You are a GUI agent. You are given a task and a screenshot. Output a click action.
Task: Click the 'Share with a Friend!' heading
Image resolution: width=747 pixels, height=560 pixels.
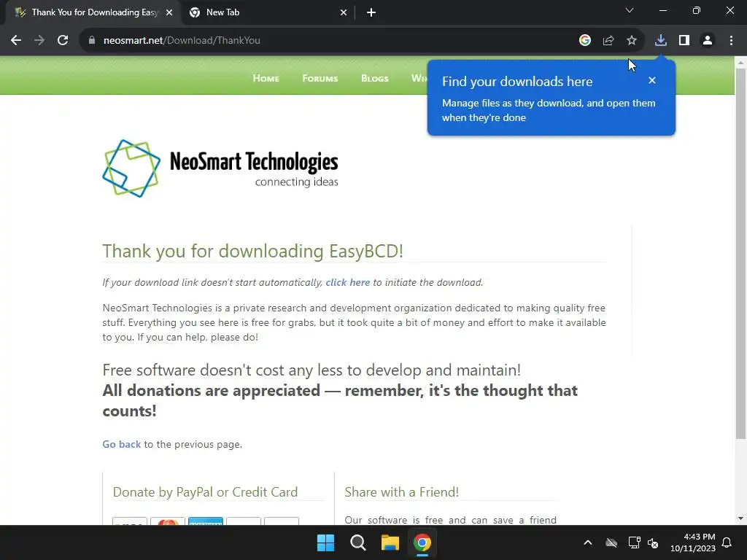(402, 492)
